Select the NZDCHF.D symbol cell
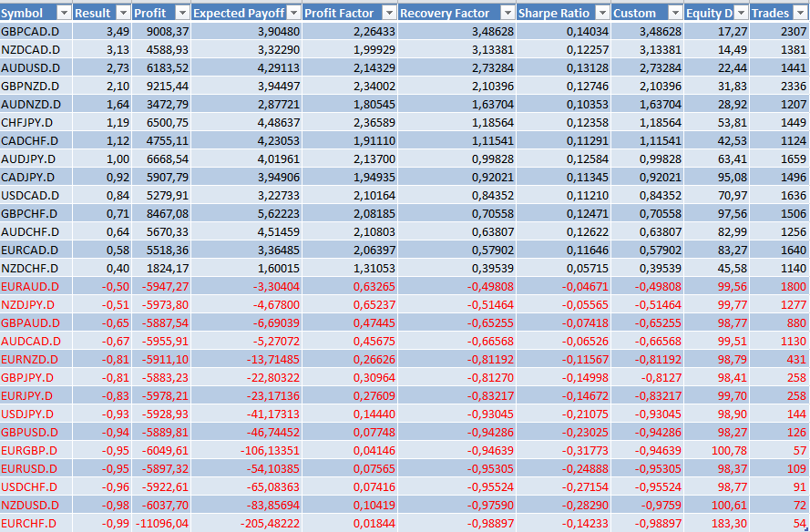The image size is (810, 532). coord(36,268)
